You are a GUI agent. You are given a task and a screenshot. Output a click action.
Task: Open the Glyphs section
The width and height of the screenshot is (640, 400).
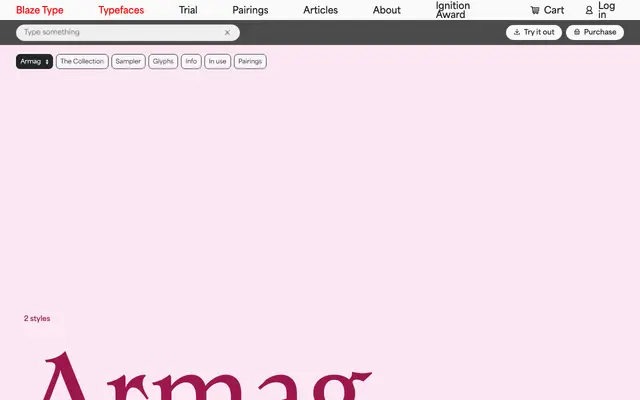[x=163, y=61]
